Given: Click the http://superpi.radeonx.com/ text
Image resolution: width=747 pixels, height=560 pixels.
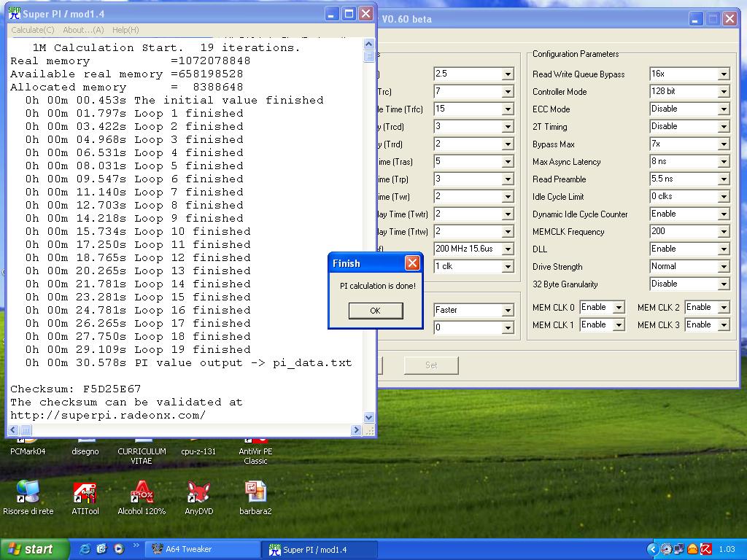Looking at the screenshot, I should point(108,415).
